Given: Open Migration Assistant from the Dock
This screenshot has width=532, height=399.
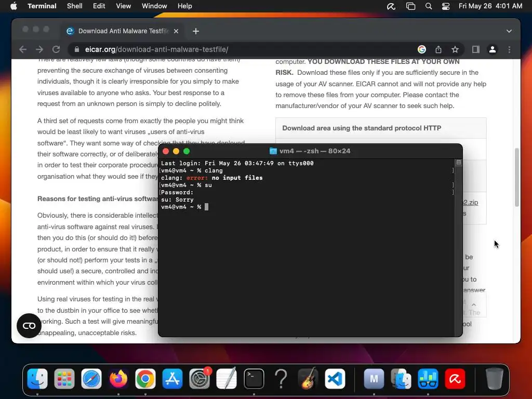Looking at the screenshot, I should click(x=401, y=379).
